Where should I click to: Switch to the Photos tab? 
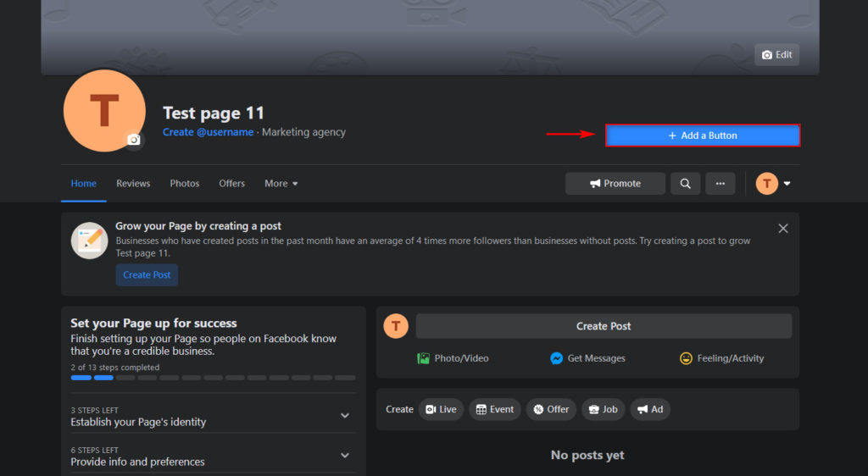[x=184, y=184]
